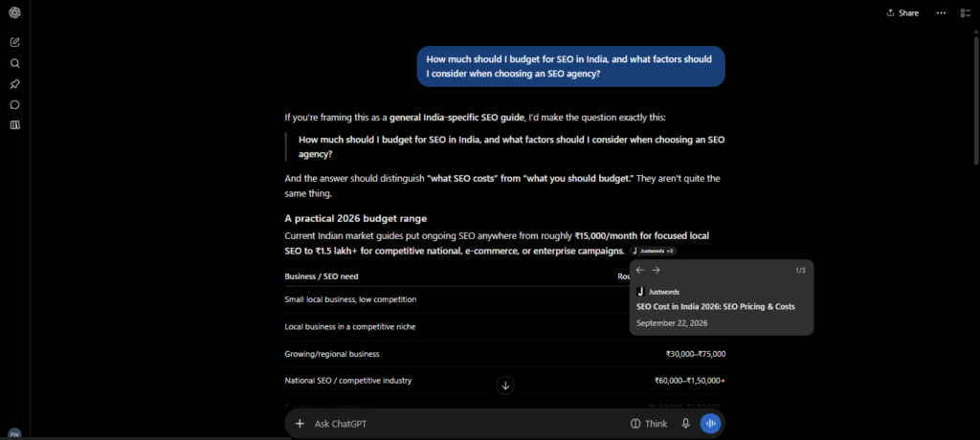Start a new chat with the compose icon
Screen dimensions: 980x440
(15, 42)
